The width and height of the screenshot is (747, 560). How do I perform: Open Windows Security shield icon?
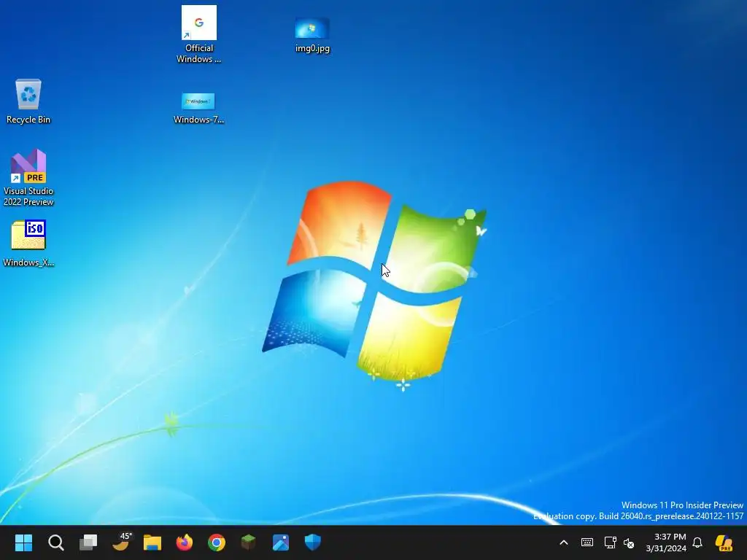312,542
